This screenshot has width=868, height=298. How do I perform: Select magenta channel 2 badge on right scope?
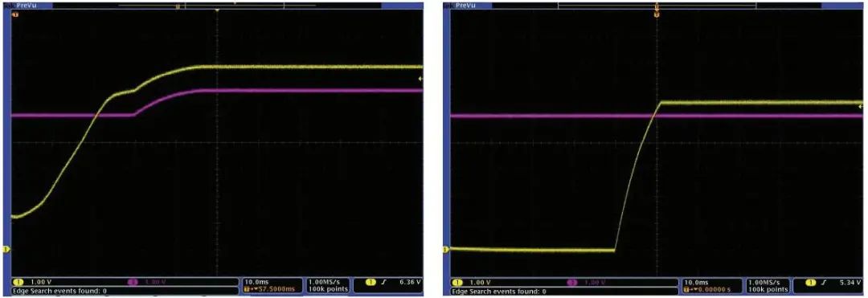[x=572, y=282]
